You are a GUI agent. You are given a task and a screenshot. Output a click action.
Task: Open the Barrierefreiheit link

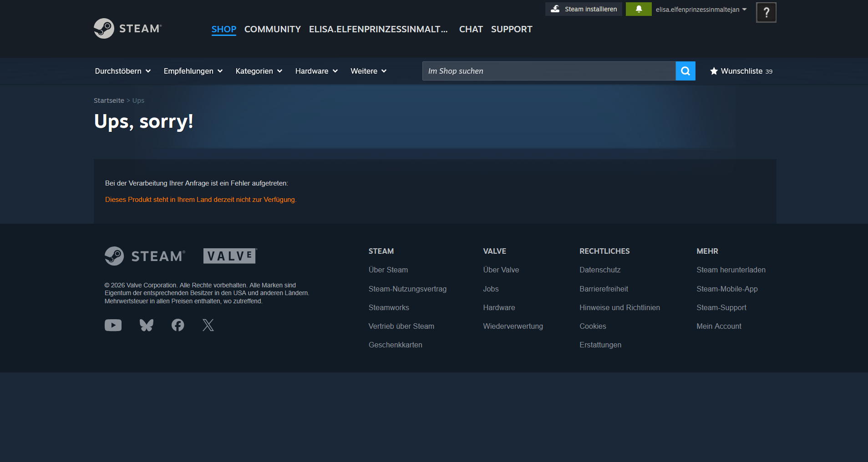click(604, 289)
